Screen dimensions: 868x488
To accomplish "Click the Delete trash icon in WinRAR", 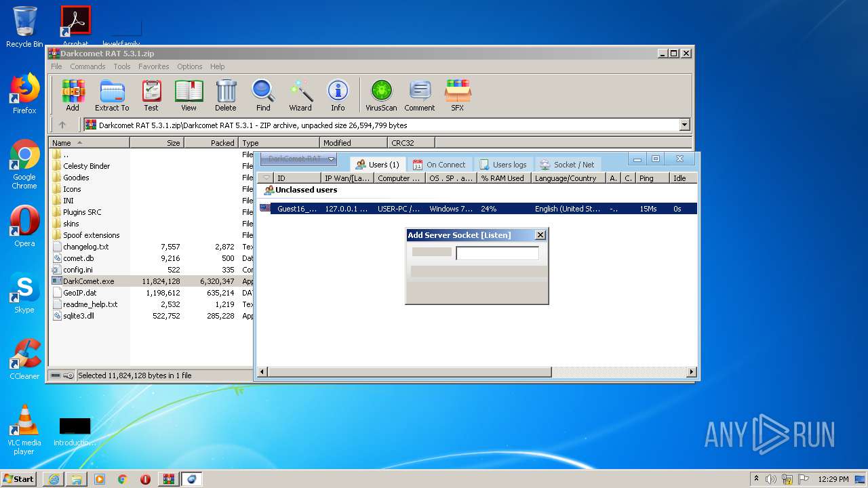I will (x=226, y=96).
